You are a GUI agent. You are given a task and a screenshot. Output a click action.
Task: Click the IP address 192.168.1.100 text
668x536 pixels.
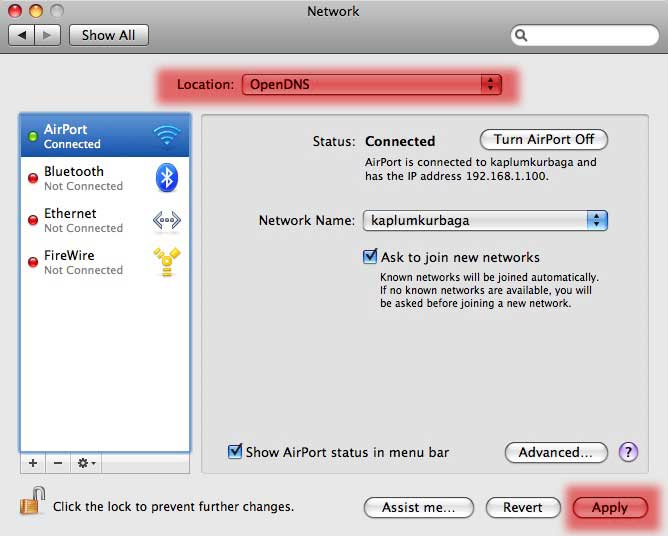tap(507, 176)
